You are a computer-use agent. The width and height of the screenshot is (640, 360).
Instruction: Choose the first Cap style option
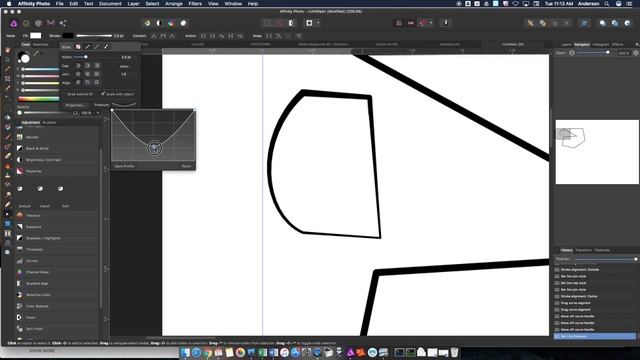click(x=78, y=66)
